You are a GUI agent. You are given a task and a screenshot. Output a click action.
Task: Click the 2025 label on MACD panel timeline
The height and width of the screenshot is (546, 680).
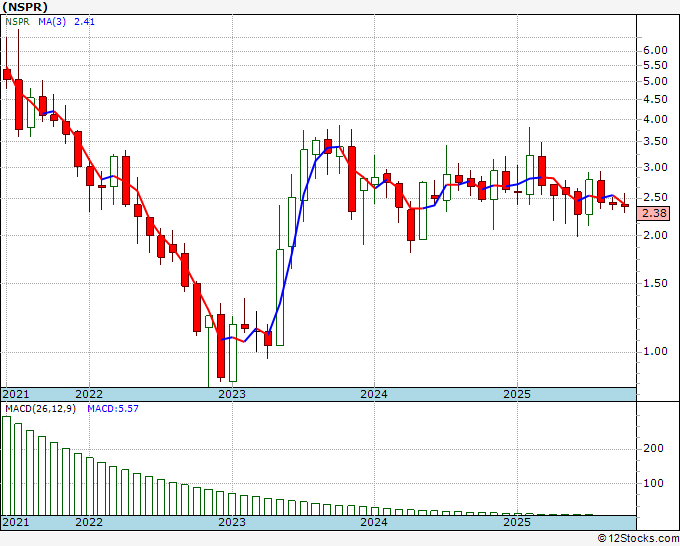516,522
